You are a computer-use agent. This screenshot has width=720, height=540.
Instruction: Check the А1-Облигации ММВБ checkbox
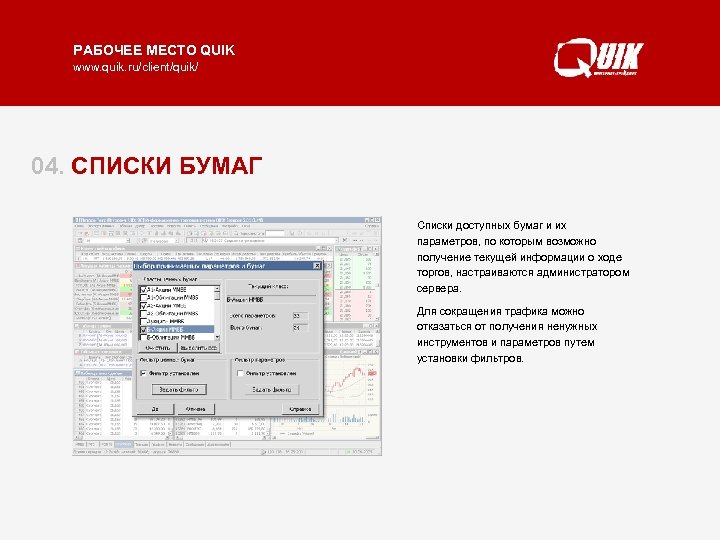(143, 298)
